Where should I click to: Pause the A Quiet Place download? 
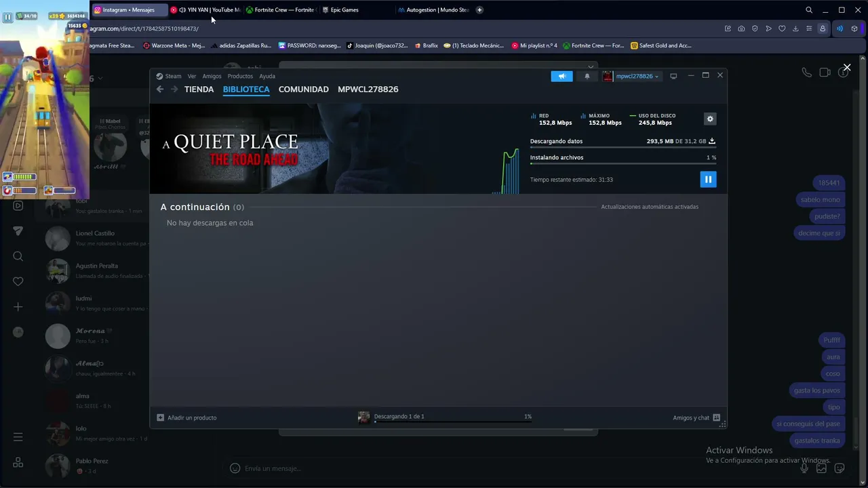click(708, 179)
